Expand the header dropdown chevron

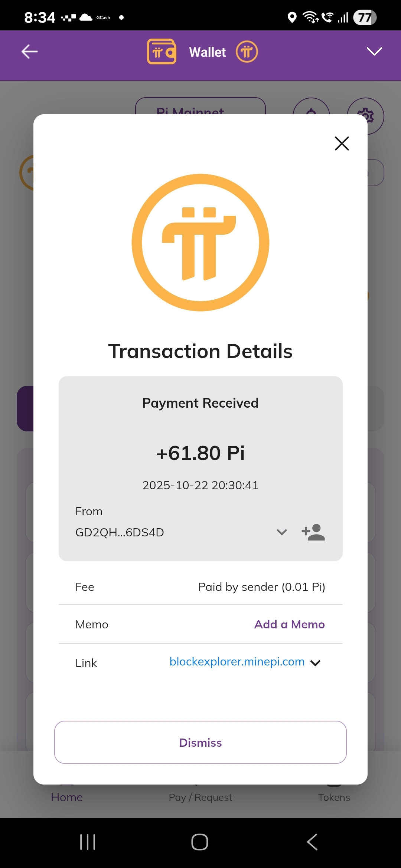(374, 52)
